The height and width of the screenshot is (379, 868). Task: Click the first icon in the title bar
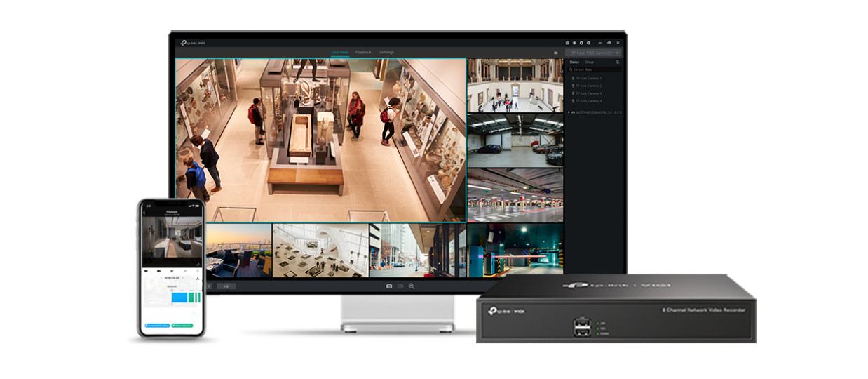pyautogui.click(x=567, y=43)
